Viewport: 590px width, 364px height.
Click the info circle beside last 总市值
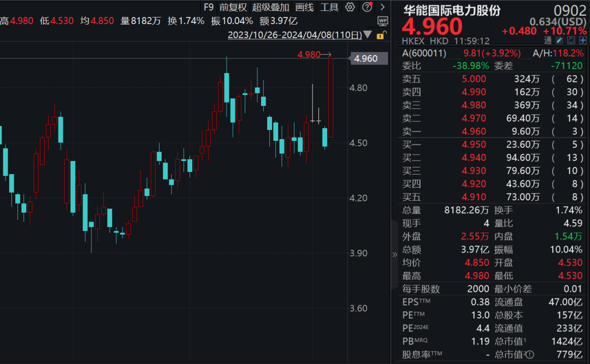[529, 355]
